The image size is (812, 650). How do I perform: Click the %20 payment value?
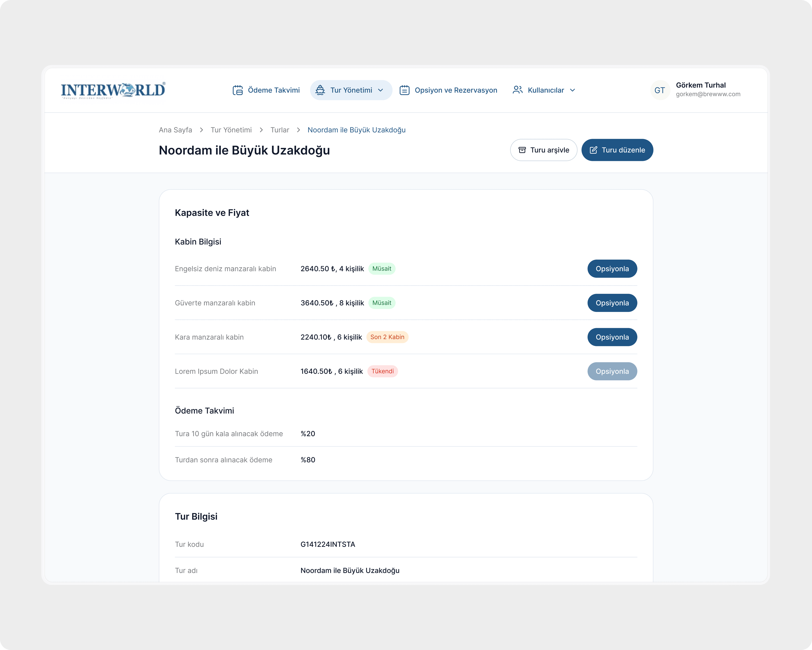click(x=308, y=434)
